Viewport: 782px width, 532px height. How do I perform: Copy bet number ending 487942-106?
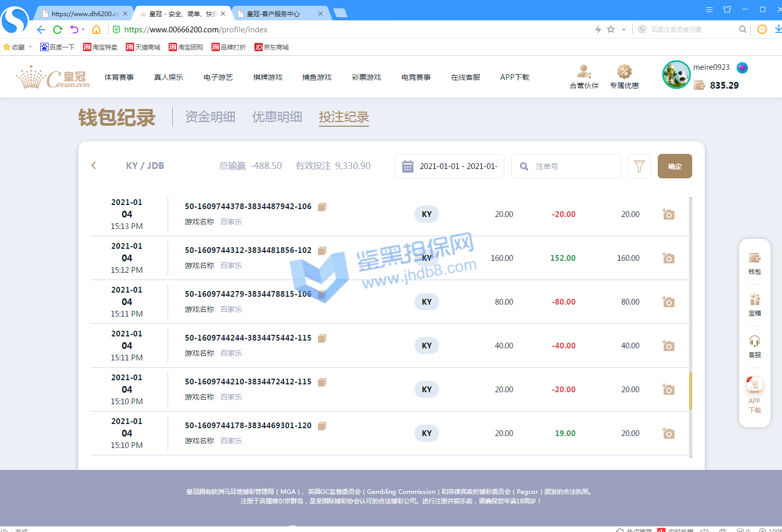click(x=322, y=207)
